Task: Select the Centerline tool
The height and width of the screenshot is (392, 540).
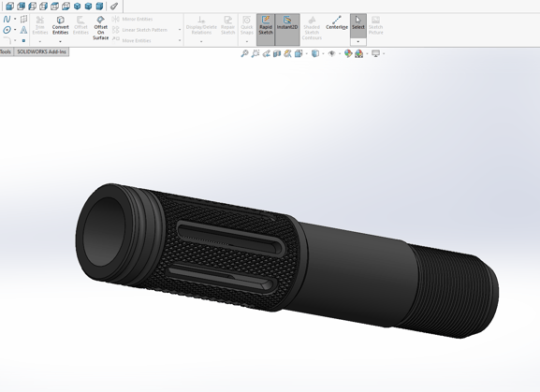Action: [x=337, y=22]
